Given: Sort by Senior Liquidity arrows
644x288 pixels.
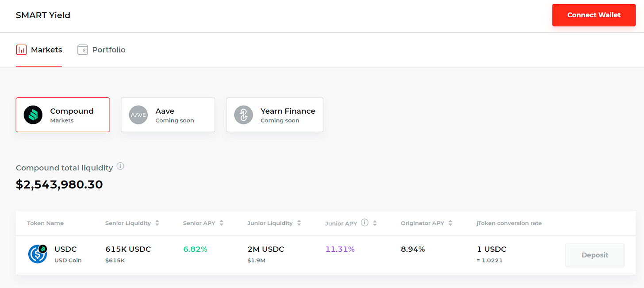Looking at the screenshot, I should (x=157, y=223).
